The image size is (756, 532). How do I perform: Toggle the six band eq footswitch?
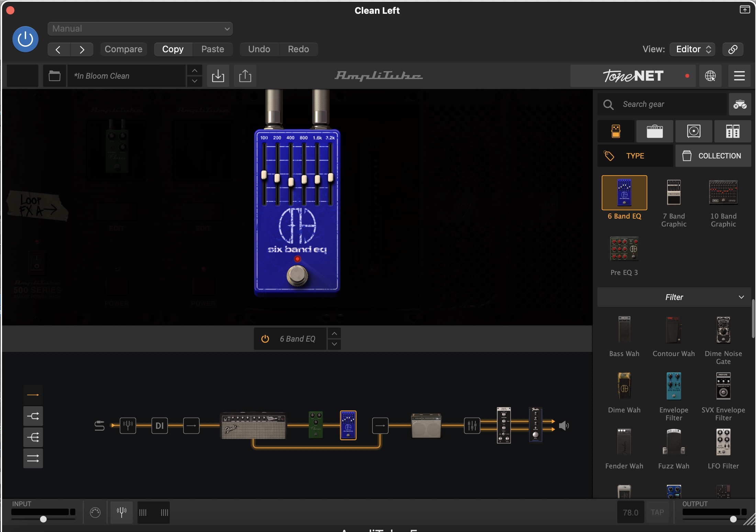(x=297, y=275)
